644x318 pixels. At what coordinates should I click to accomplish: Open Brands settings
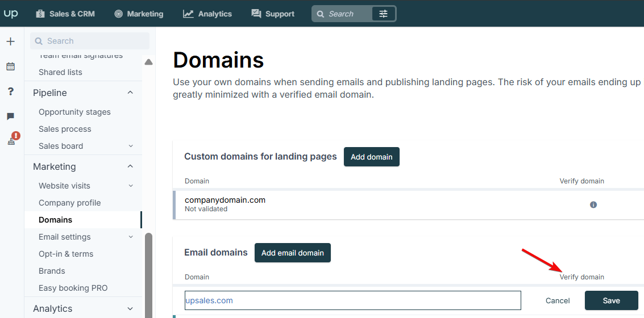coord(52,271)
